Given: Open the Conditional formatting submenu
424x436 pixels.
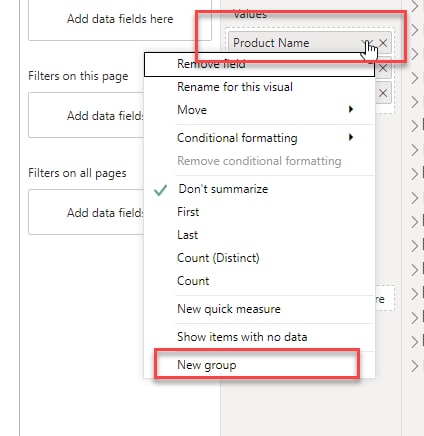Looking at the screenshot, I should tap(259, 138).
